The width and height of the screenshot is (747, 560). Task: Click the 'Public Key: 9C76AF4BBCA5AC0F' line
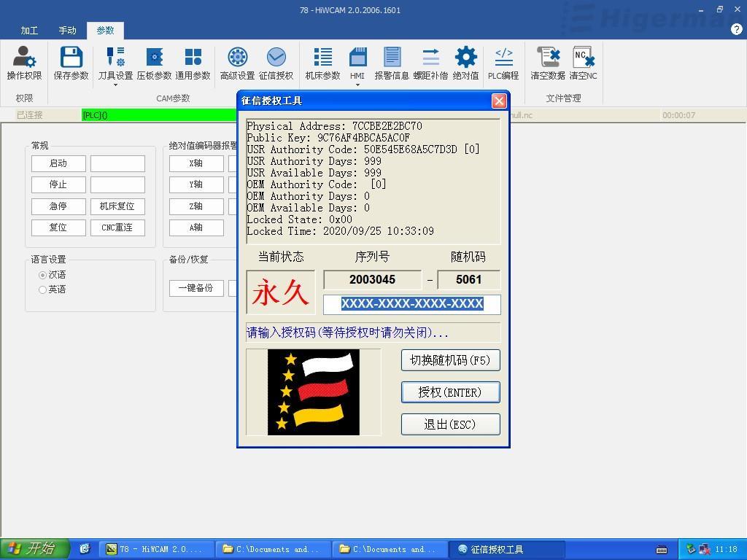click(x=328, y=138)
